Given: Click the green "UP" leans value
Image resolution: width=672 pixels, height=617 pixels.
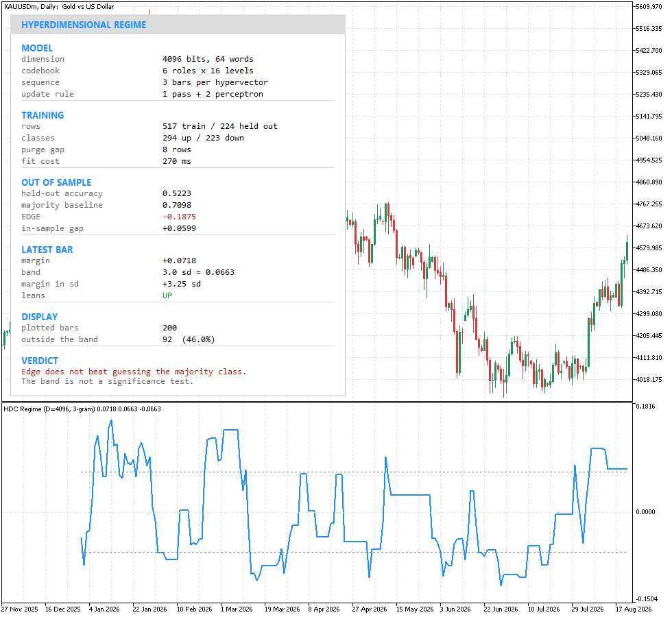Looking at the screenshot, I should 167,295.
